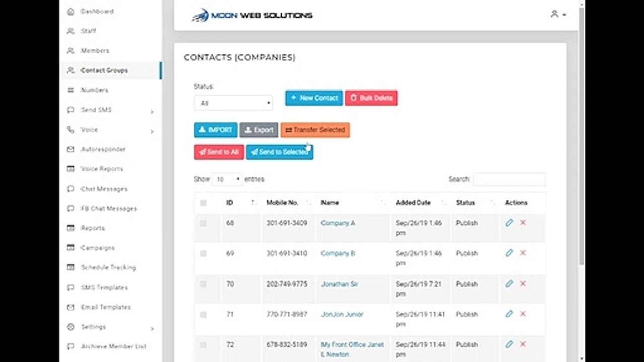Click the Campaigns sidebar icon
This screenshot has height=362, width=644.
71,248
